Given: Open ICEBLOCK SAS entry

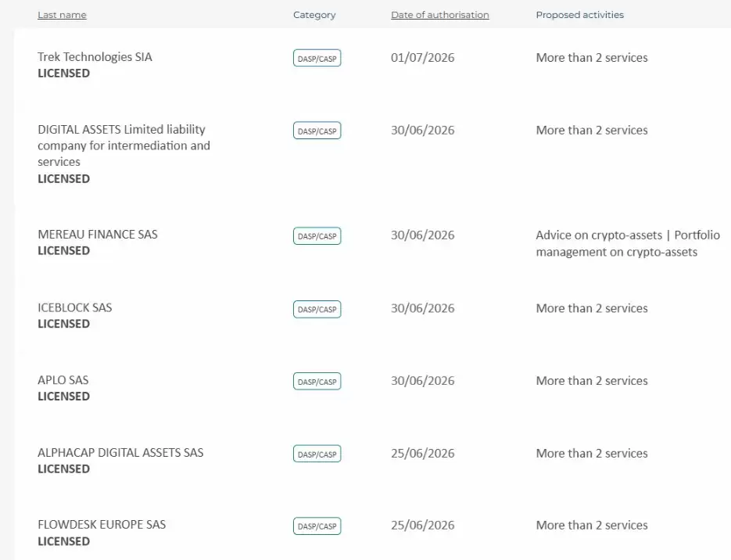Looking at the screenshot, I should 74,307.
